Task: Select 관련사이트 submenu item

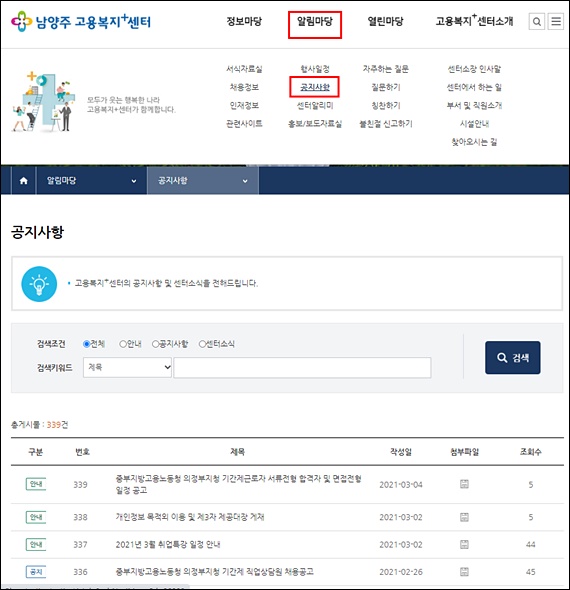Action: pos(244,123)
